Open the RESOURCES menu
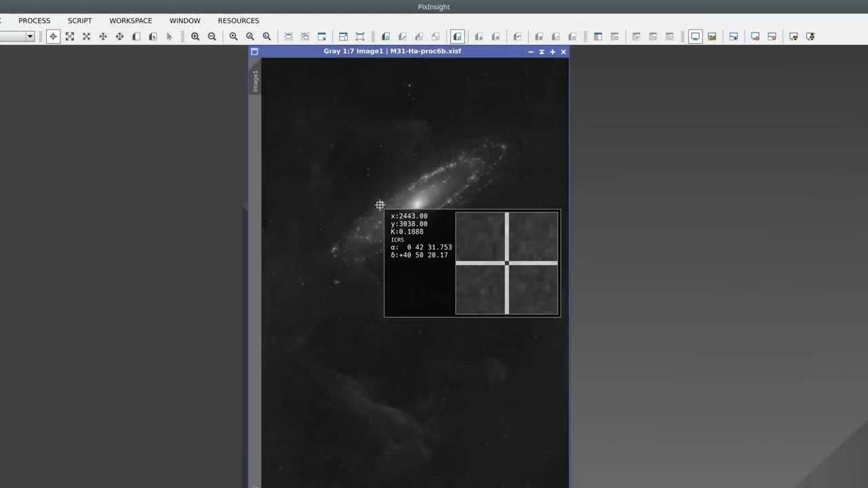 click(x=238, y=20)
